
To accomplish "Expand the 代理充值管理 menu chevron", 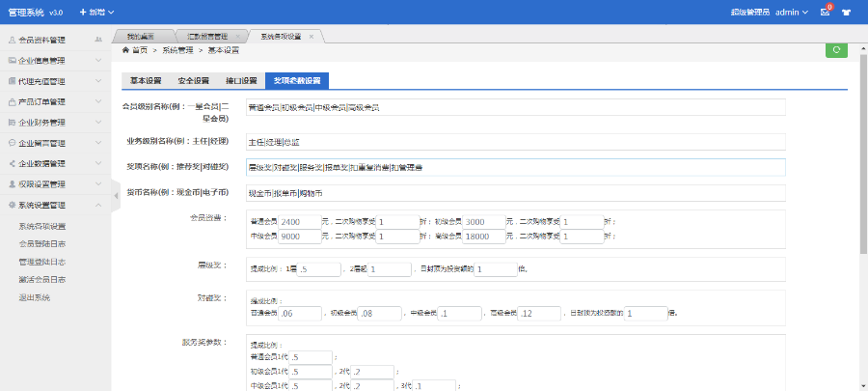I will point(98,81).
